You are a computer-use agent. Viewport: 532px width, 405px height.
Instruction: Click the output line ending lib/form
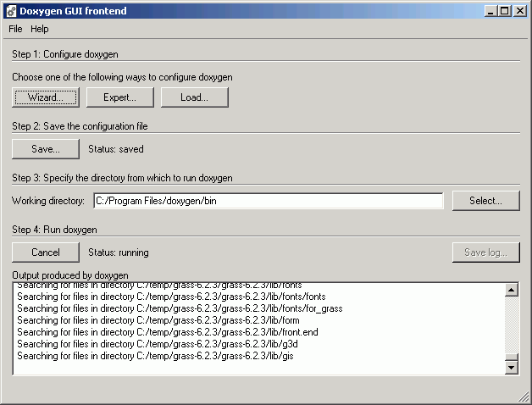point(158,320)
